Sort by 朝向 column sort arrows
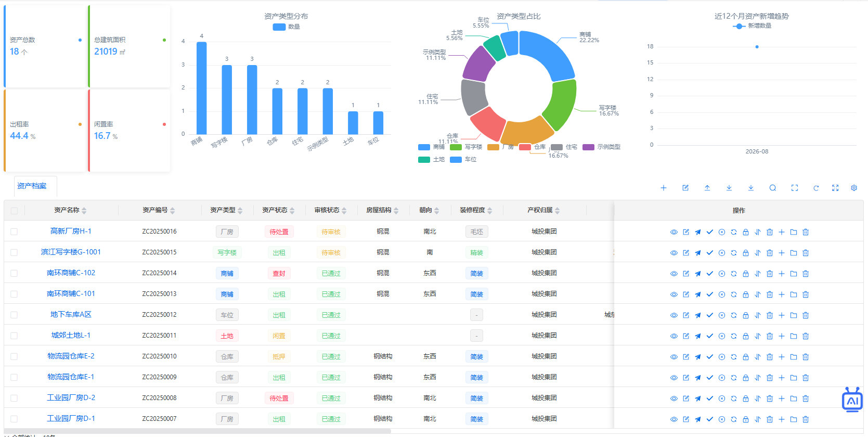 pyautogui.click(x=437, y=211)
